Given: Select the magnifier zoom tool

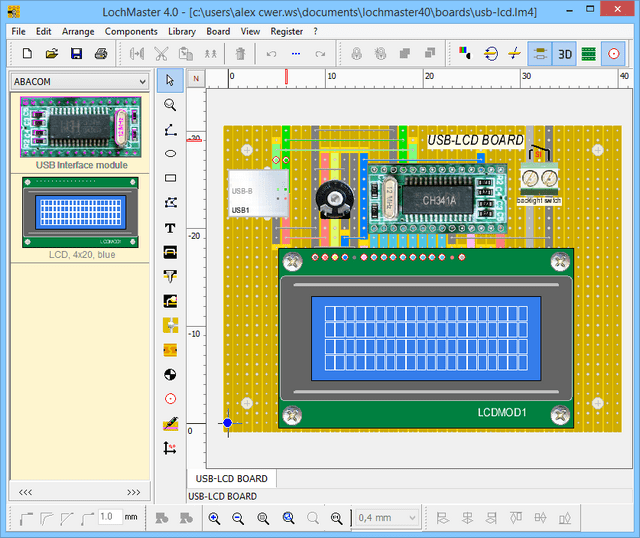Looking at the screenshot, I should coord(170,104).
